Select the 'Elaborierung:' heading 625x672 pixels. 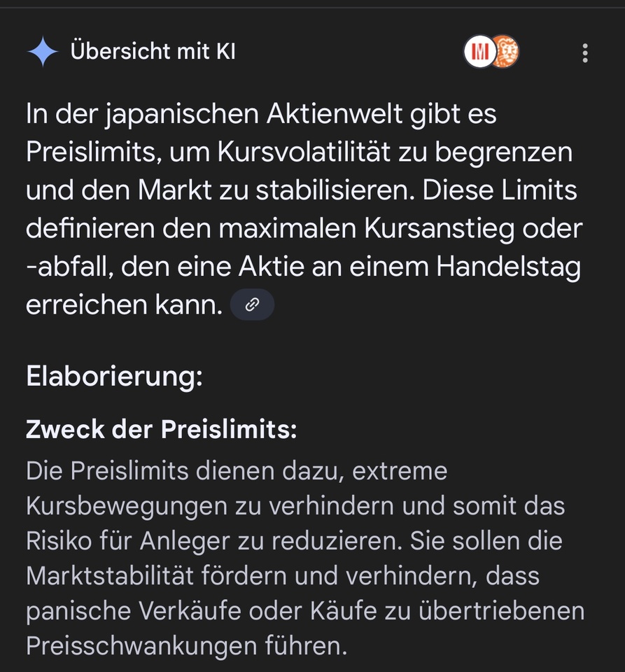click(x=114, y=377)
